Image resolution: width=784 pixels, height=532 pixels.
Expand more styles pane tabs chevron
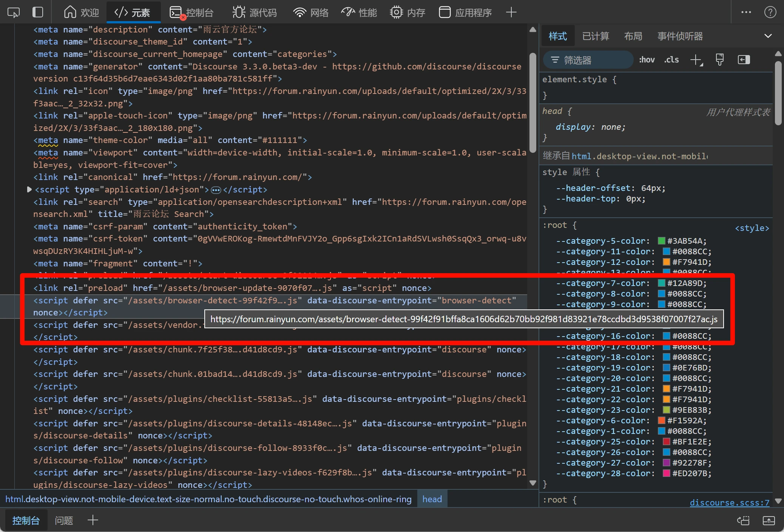click(768, 36)
